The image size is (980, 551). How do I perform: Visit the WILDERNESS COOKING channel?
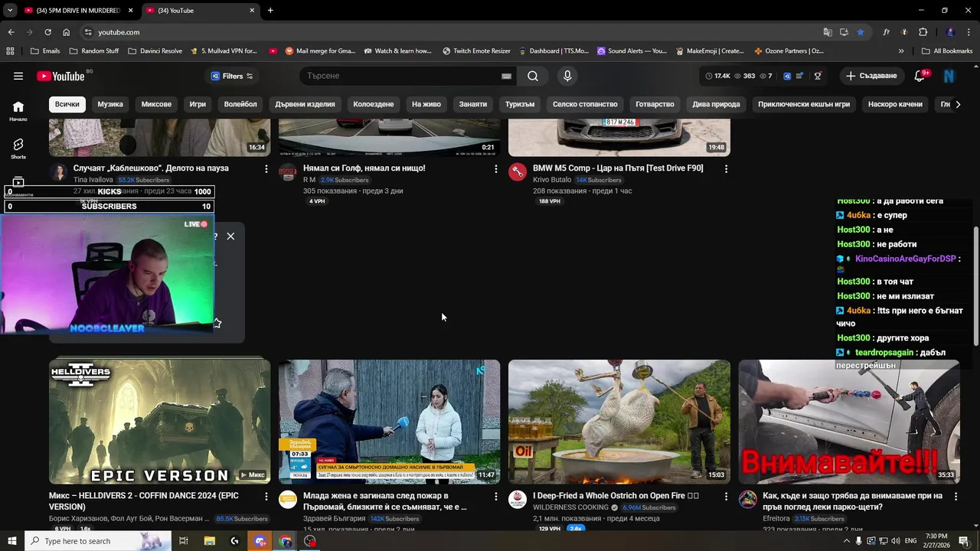[x=570, y=507]
